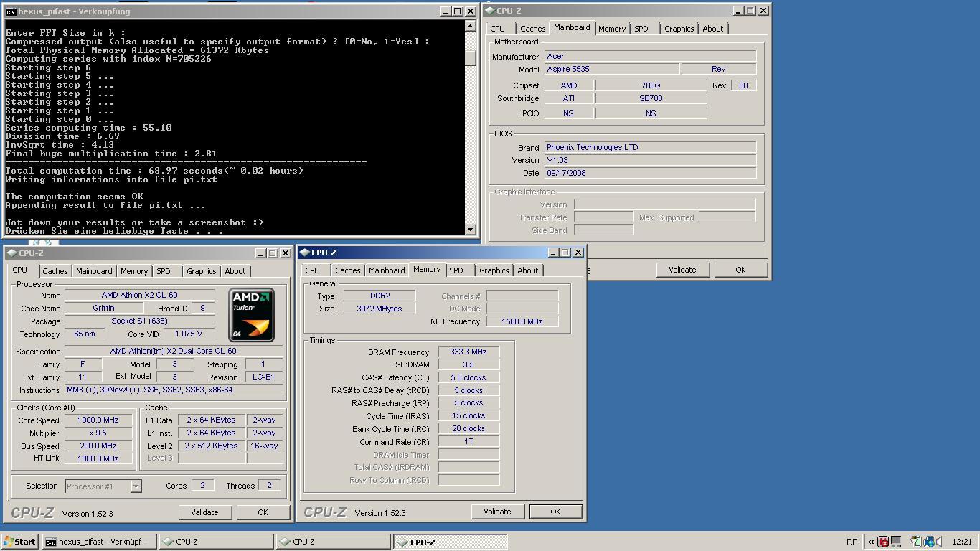The width and height of the screenshot is (980, 551).
Task: Click the BIOS date 09/17/2008
Action: click(x=650, y=173)
